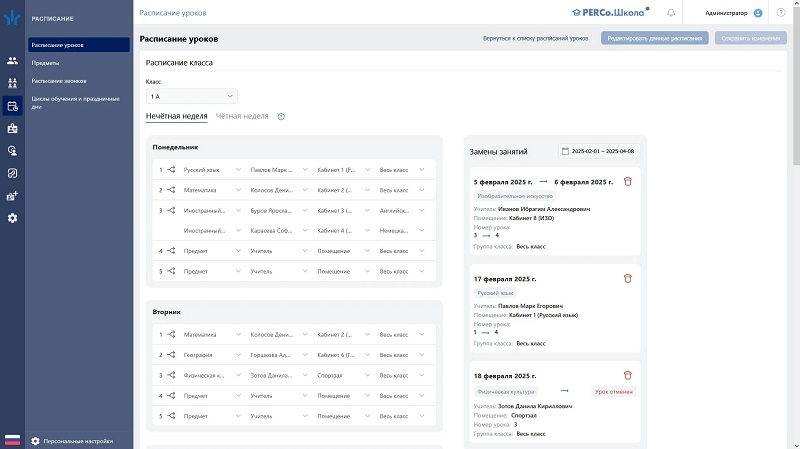Switch to the Чётная неделя tab
The height and width of the screenshot is (449, 800).
242,116
